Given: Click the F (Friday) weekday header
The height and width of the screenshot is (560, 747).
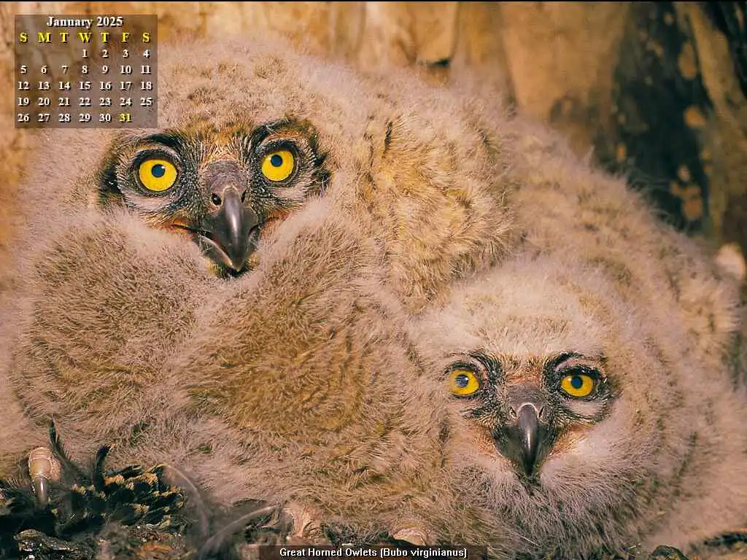Looking at the screenshot, I should click(x=125, y=38).
